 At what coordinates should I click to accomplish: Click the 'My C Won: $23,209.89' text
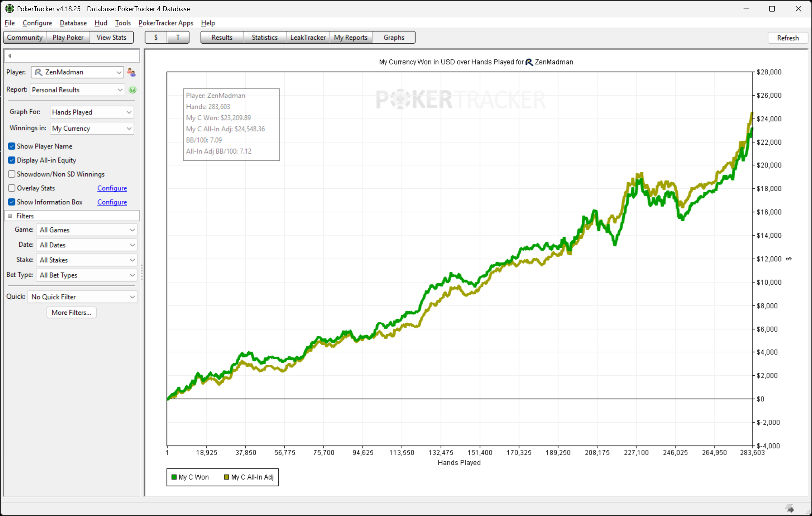tap(218, 118)
